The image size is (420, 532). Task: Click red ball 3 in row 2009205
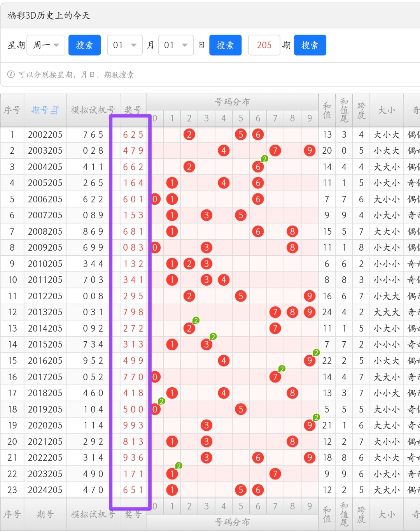click(206, 248)
